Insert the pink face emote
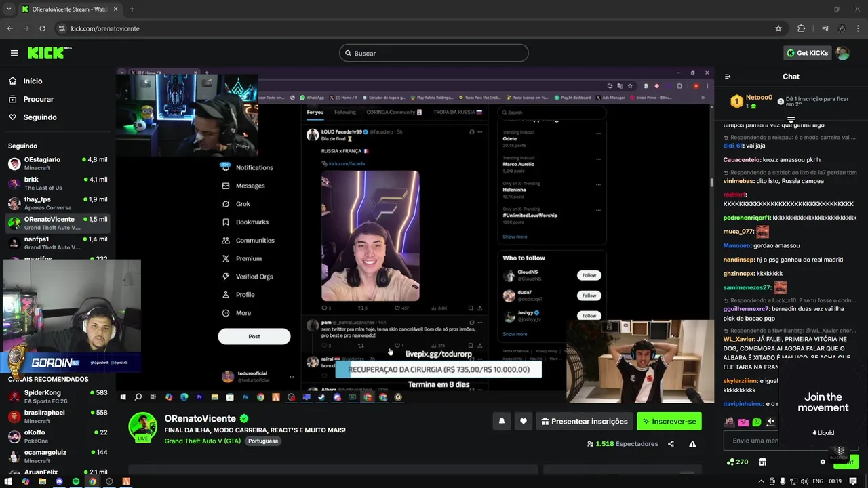Screen dimensions: 868x488 coord(743,422)
